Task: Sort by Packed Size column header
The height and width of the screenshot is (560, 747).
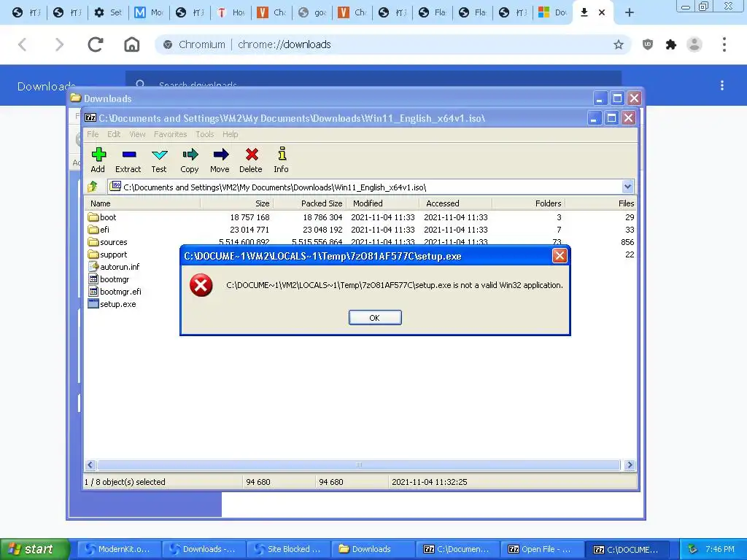Action: (x=309, y=203)
